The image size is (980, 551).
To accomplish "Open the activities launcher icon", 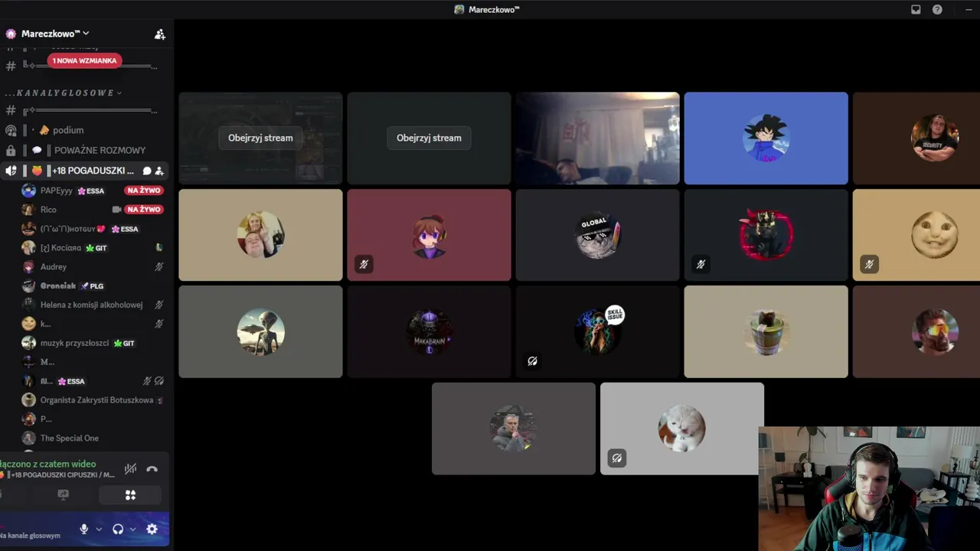I will (x=130, y=495).
